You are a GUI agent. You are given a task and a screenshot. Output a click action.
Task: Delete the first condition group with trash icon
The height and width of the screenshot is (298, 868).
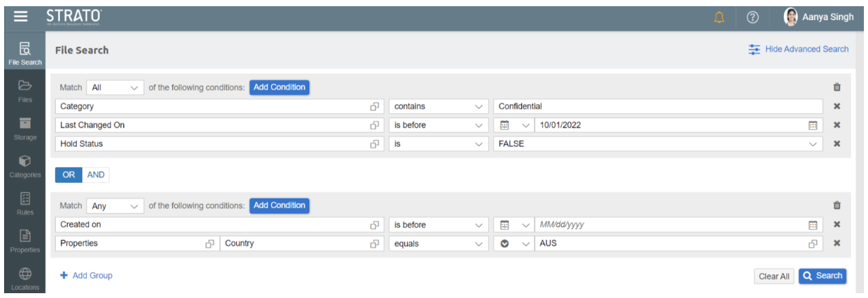tap(837, 88)
